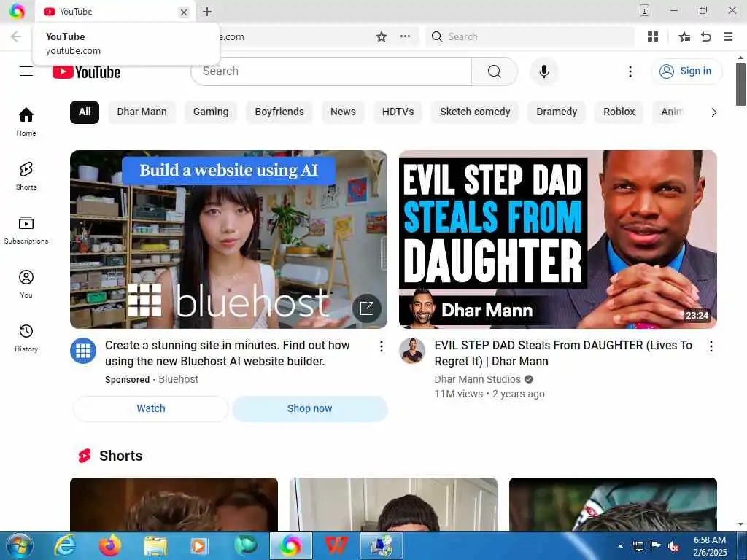Open the second Shorts thumbnail
Image resolution: width=747 pixels, height=560 pixels.
[x=393, y=505]
